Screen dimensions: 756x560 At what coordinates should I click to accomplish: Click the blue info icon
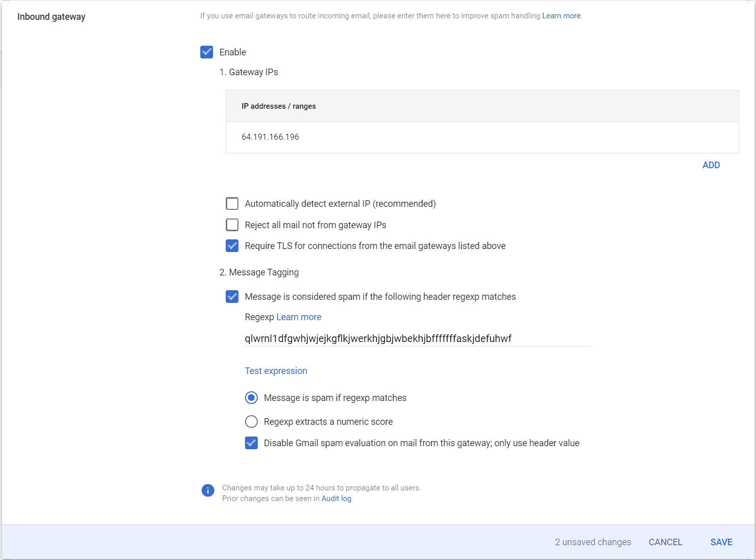(208, 490)
